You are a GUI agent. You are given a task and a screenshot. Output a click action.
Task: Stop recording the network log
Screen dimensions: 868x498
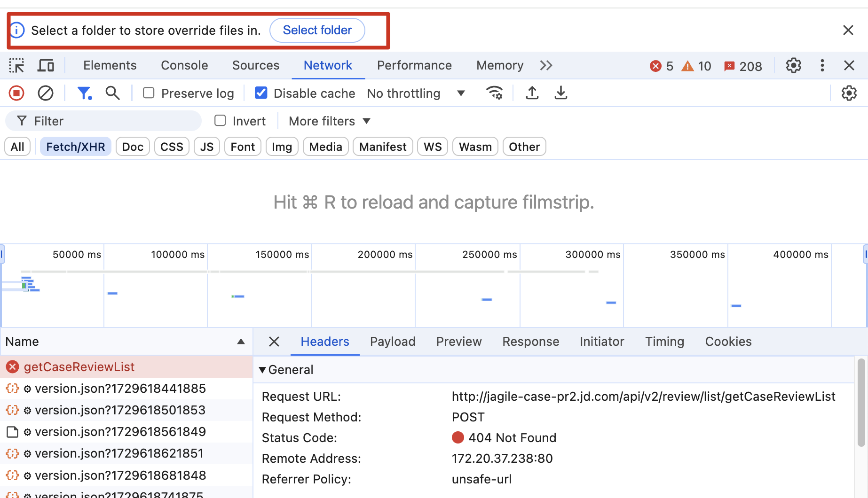click(x=16, y=93)
